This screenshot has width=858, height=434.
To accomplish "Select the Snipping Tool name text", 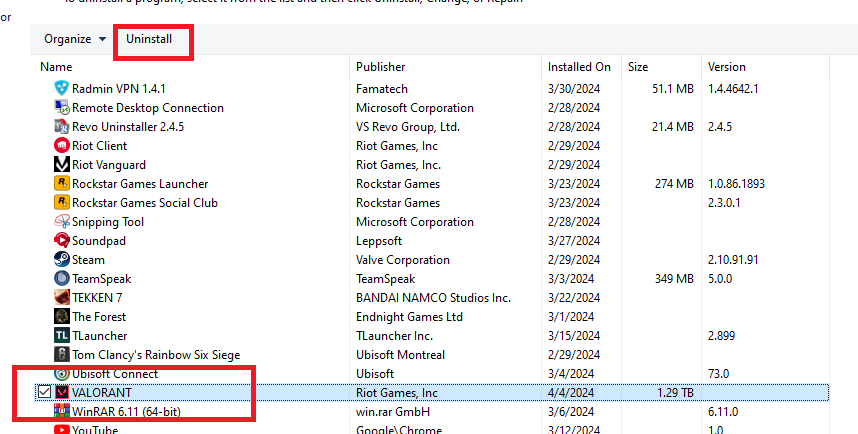I will tap(108, 222).
